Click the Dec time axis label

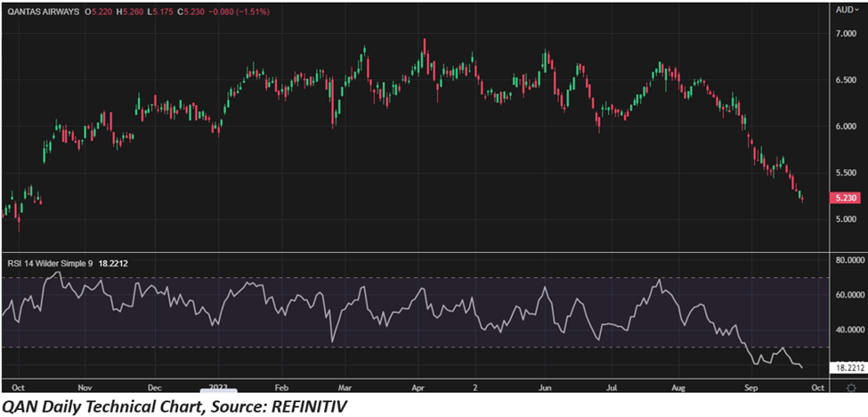click(154, 387)
